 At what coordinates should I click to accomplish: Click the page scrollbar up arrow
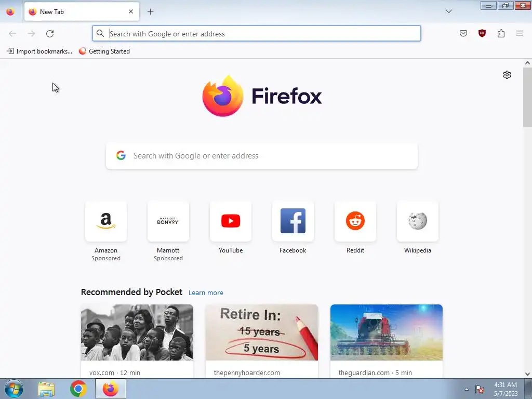coord(527,63)
